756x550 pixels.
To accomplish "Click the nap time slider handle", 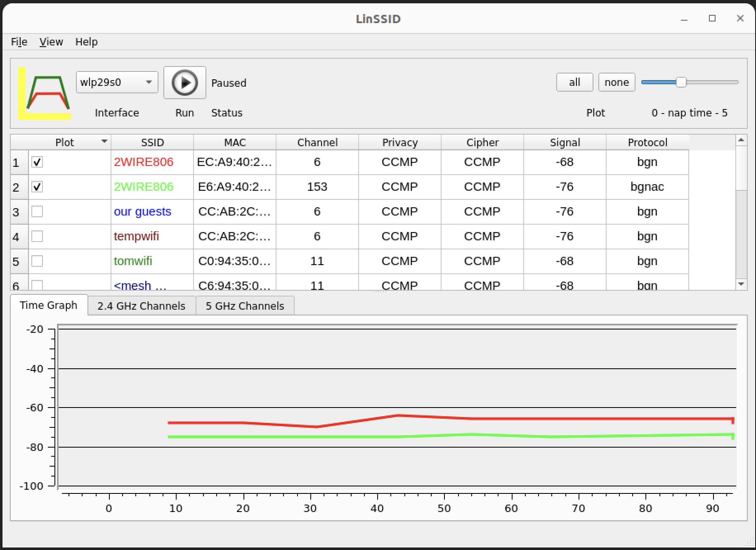I will [681, 82].
